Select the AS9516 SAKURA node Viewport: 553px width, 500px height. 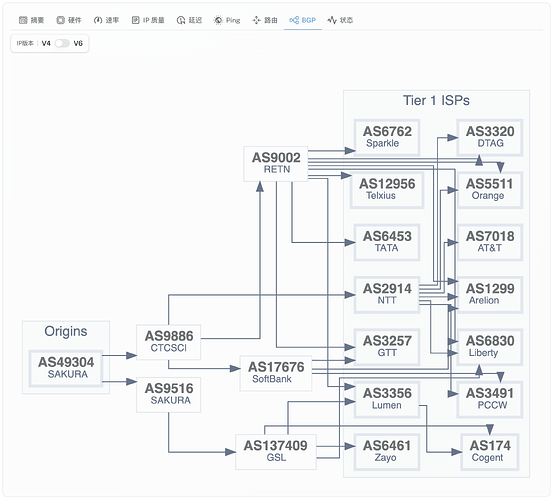(169, 395)
